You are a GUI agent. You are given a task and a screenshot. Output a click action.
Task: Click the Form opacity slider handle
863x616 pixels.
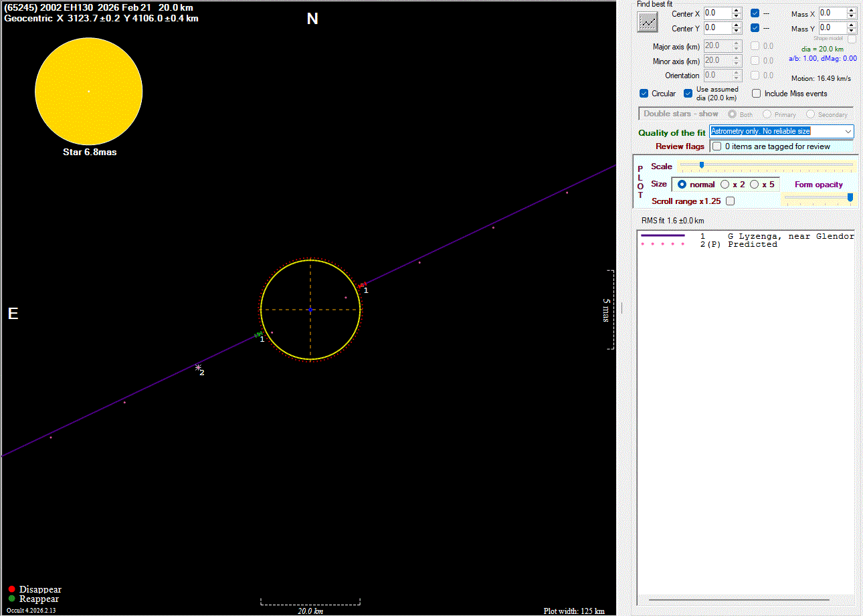(850, 197)
